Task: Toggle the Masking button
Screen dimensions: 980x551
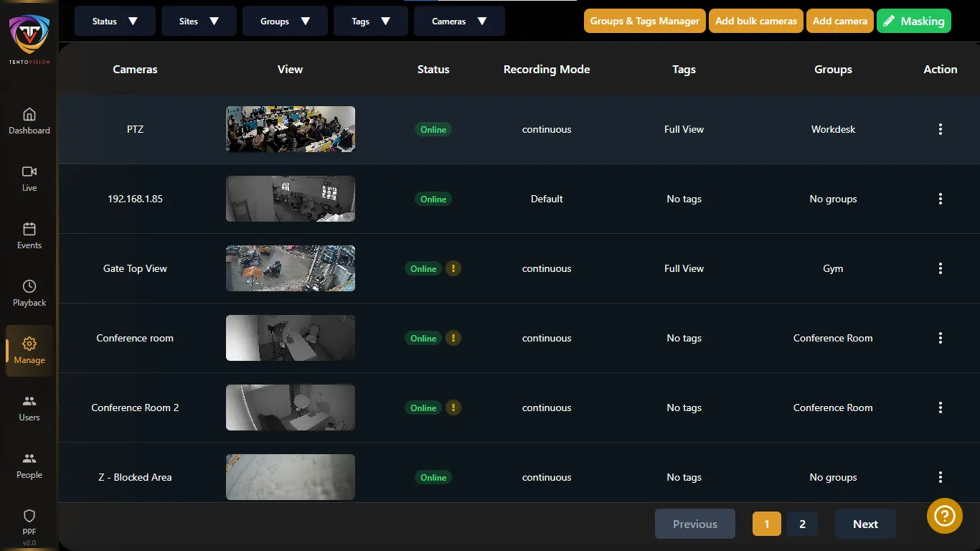Action: click(913, 21)
